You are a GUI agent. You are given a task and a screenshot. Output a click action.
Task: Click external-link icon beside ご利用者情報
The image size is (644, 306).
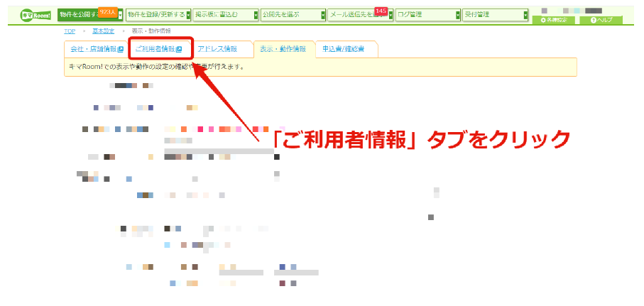click(x=179, y=49)
